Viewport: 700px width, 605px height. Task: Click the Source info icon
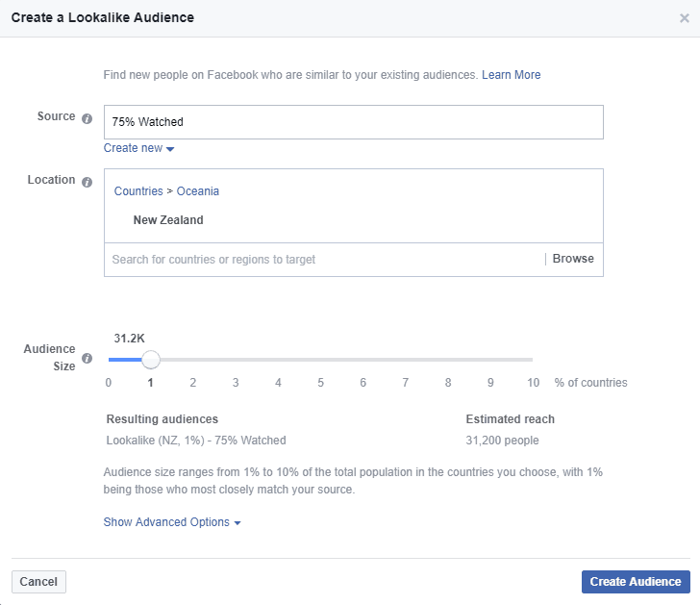[87, 118]
